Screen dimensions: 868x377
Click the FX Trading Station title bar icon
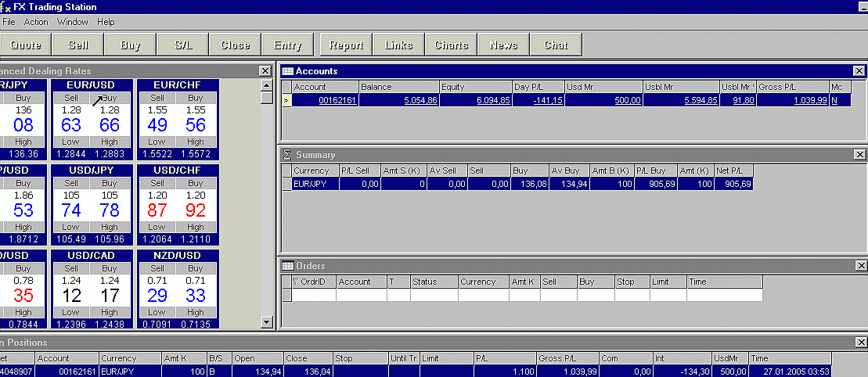pyautogui.click(x=6, y=7)
